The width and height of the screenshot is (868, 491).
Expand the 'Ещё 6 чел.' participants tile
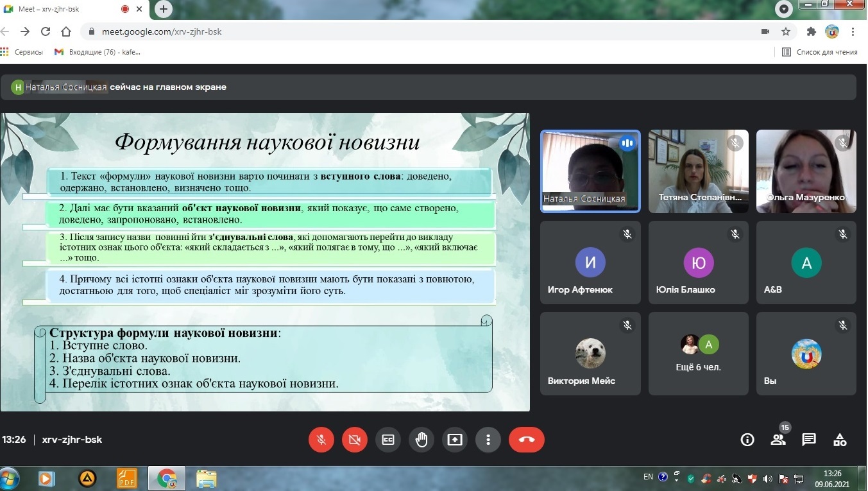tap(698, 353)
